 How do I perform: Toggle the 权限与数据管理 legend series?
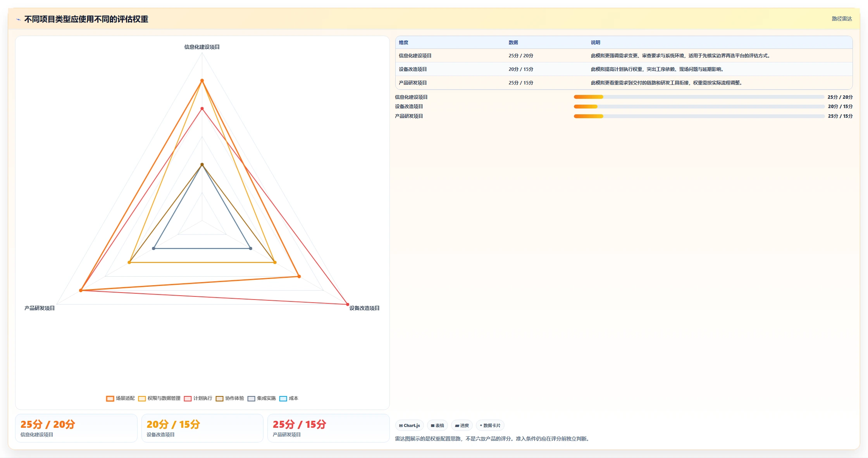(159, 398)
